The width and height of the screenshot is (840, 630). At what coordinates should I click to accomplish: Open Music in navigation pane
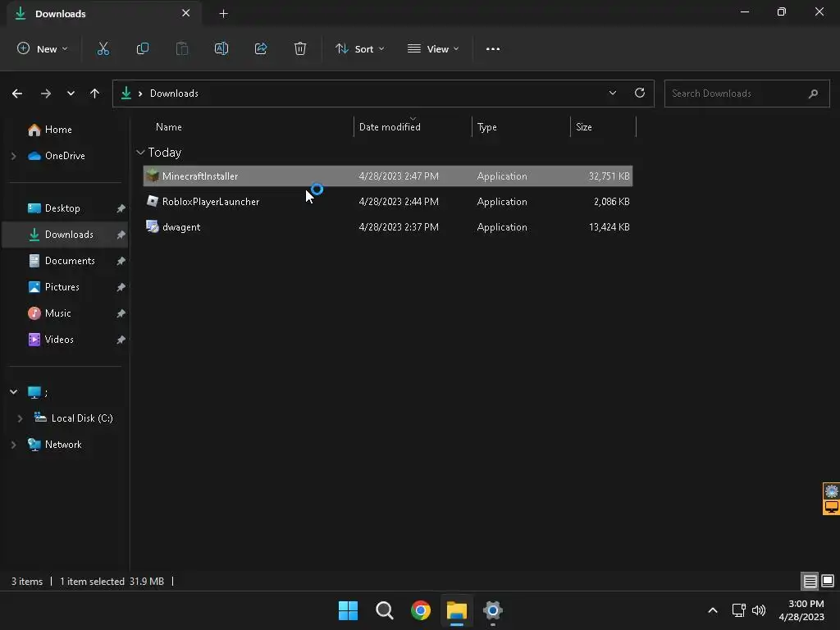[x=58, y=313]
